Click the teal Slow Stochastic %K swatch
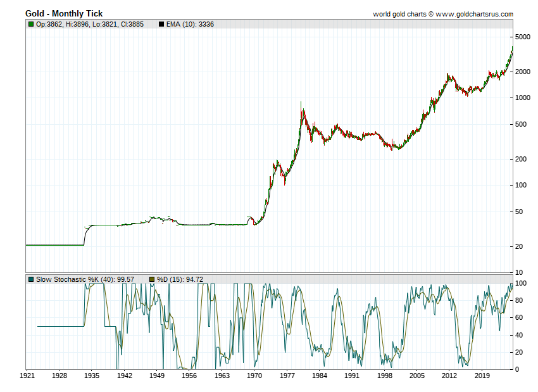This screenshot has width=538, height=392. [x=31, y=279]
